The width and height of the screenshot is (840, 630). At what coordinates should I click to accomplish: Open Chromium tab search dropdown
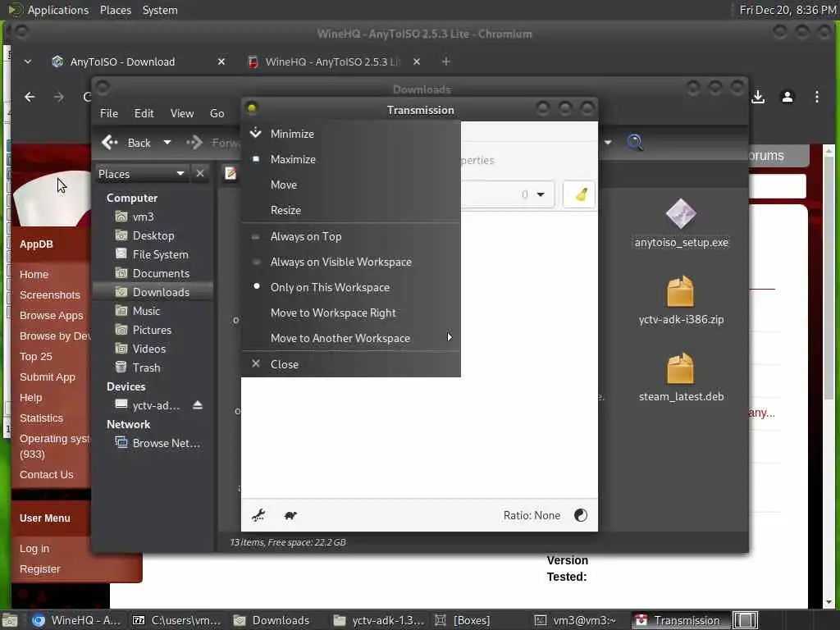[x=27, y=62]
